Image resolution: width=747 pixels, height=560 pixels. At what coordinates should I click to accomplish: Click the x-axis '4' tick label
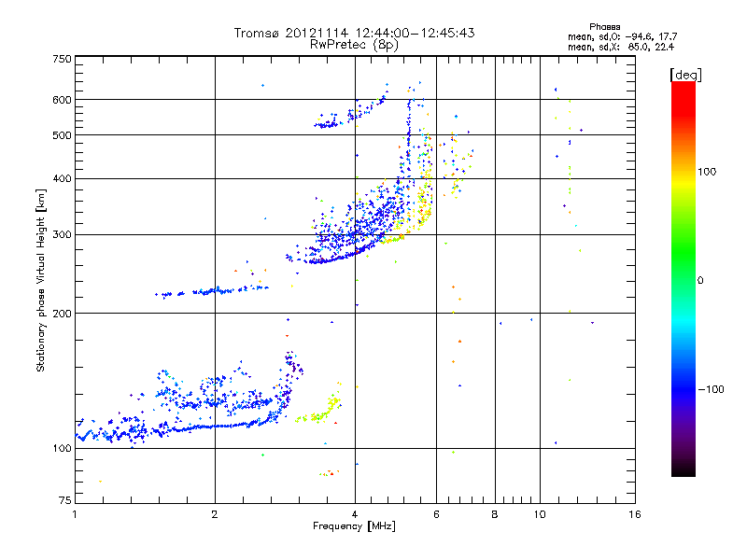point(355,514)
